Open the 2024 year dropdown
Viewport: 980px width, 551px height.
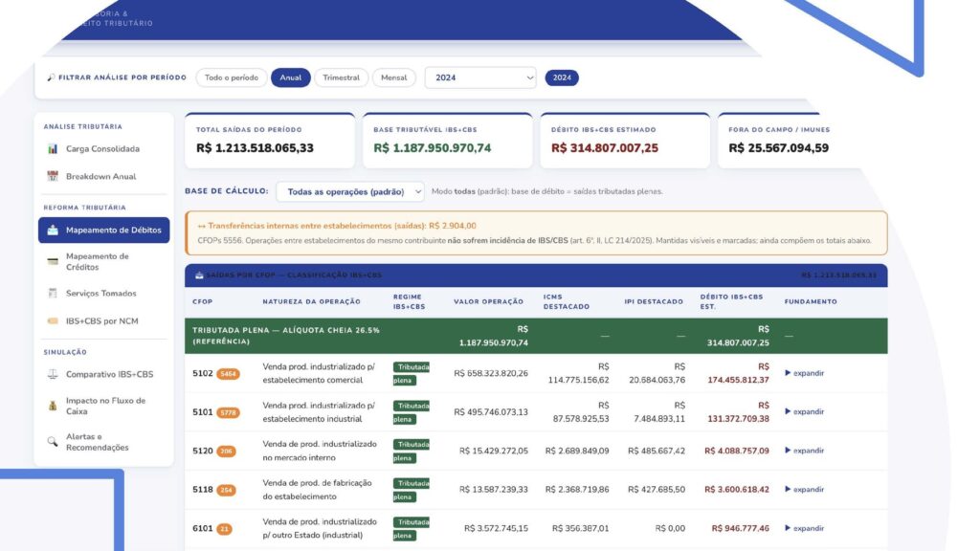[480, 77]
